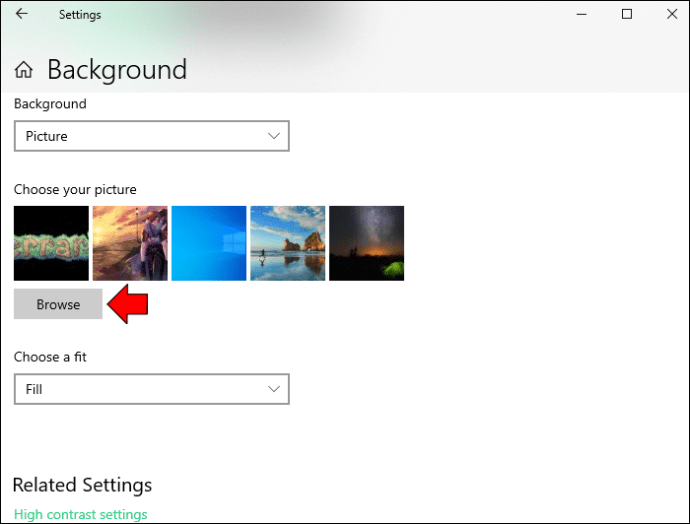Pick the blue Windows 10 default wallpaper
Viewport: 690px width, 524px height.
[x=209, y=243]
